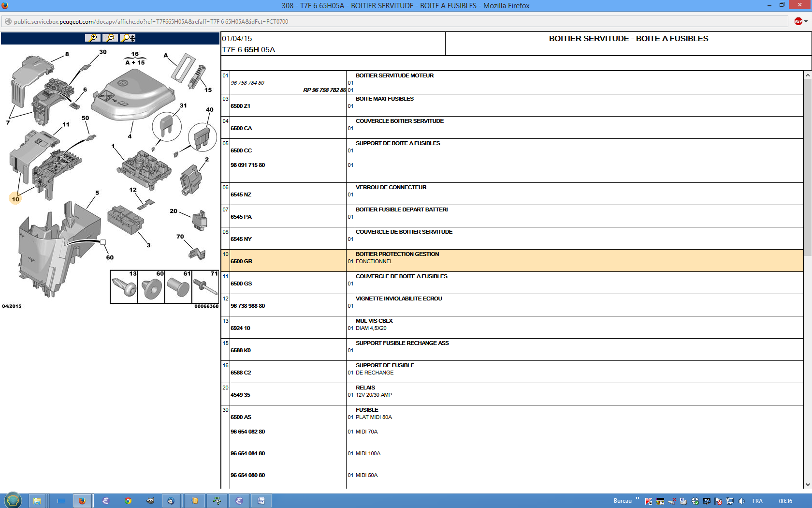Click the pin thumbnail labeled 71

coord(205,287)
